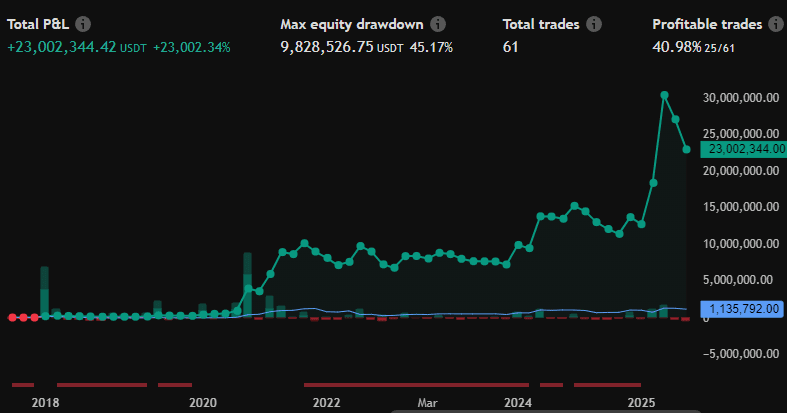Click the highest equity curve point above 30,000,000
The image size is (787, 414).
[664, 96]
